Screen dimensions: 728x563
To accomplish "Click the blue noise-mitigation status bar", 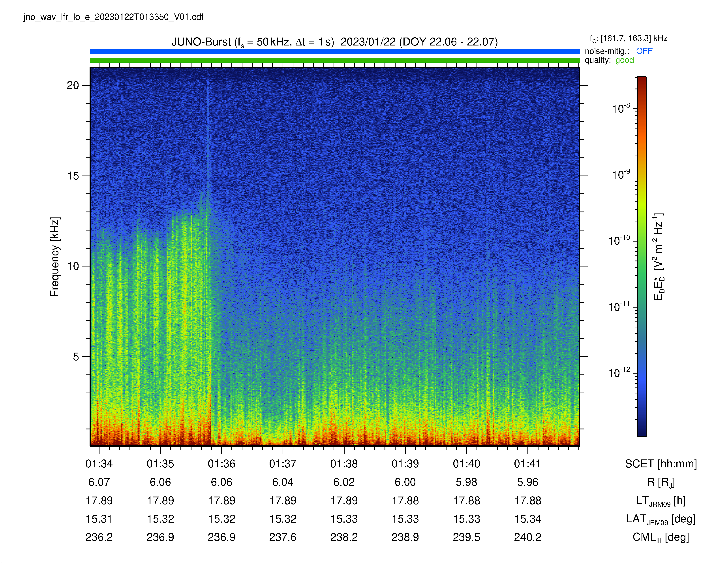I will 335,52.
